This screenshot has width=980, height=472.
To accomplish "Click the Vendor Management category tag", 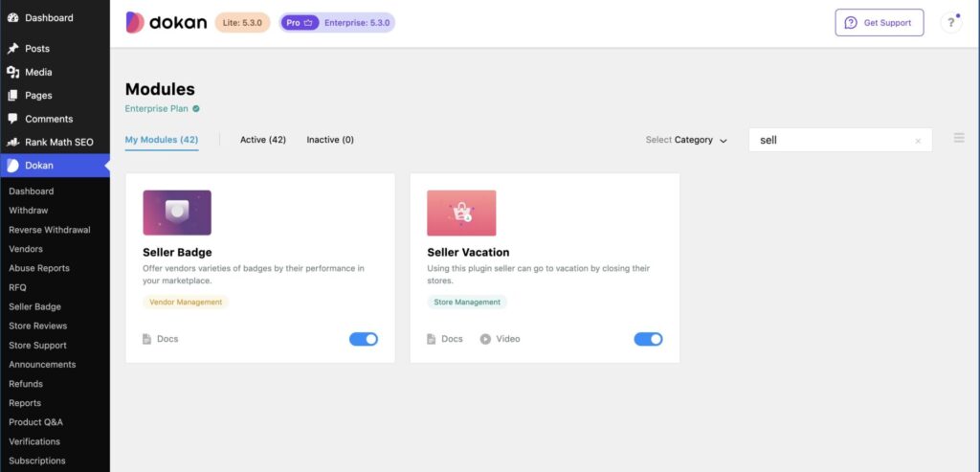I will tap(186, 302).
